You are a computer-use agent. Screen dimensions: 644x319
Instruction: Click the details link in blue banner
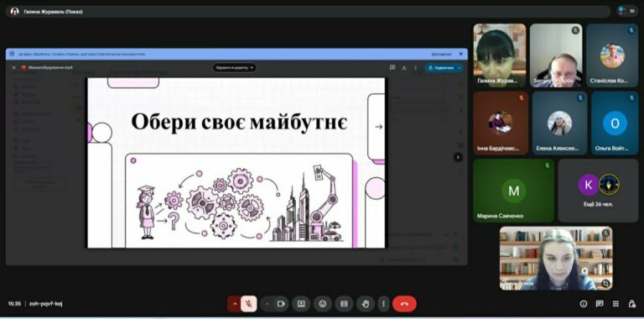pyautogui.click(x=442, y=55)
